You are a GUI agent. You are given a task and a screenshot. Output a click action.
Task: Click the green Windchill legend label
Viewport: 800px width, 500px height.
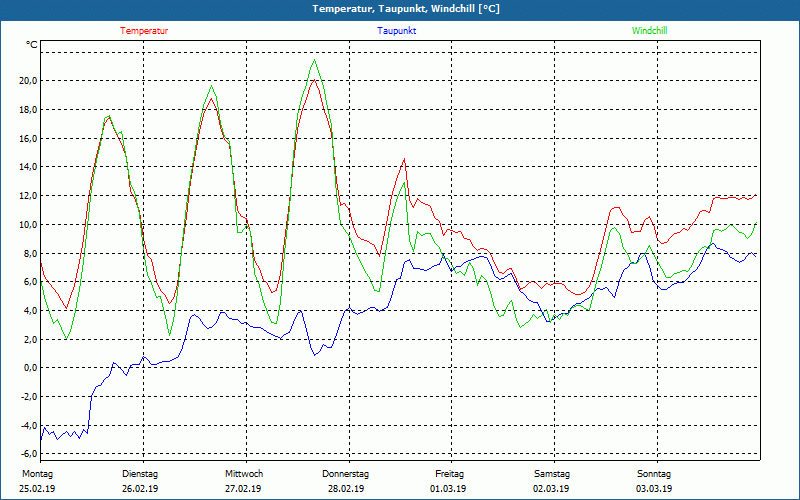[649, 31]
